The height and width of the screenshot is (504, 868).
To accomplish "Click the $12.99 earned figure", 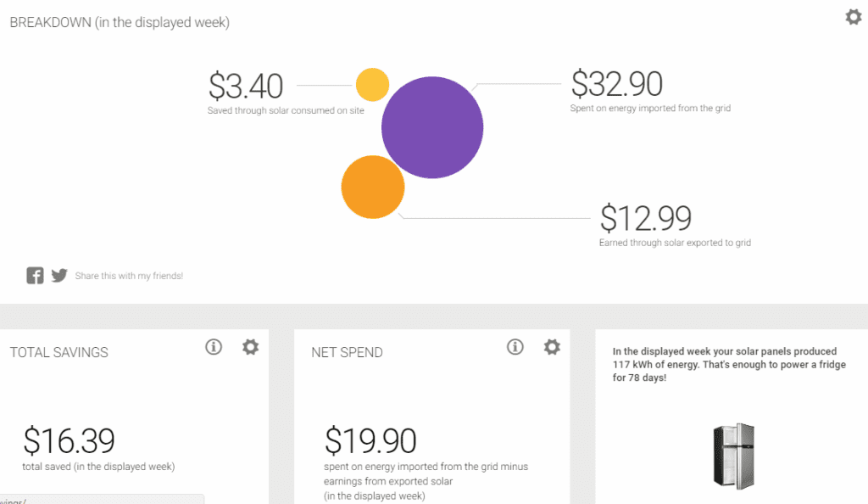I will [646, 219].
